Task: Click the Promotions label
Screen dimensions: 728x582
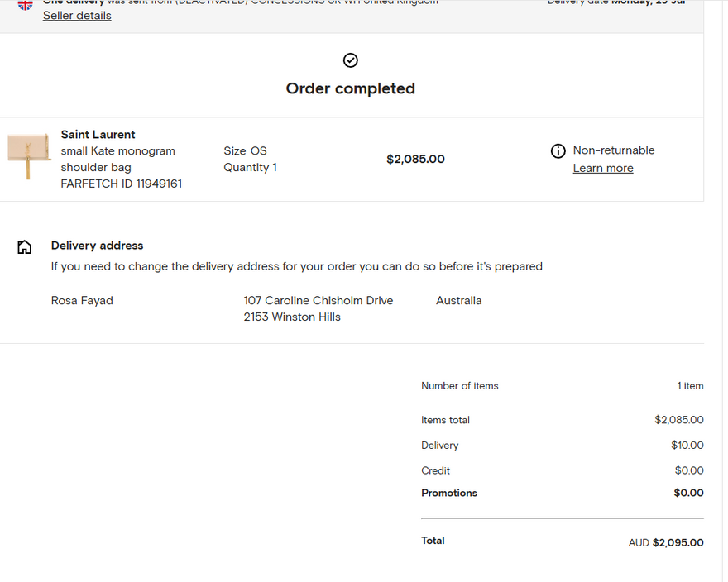Action: pos(449,493)
